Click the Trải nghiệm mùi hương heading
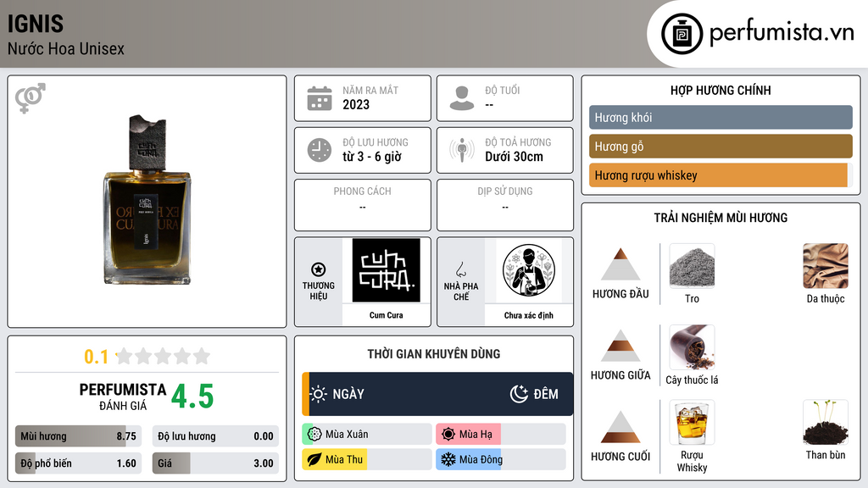This screenshot has width=868, height=488. tap(721, 218)
